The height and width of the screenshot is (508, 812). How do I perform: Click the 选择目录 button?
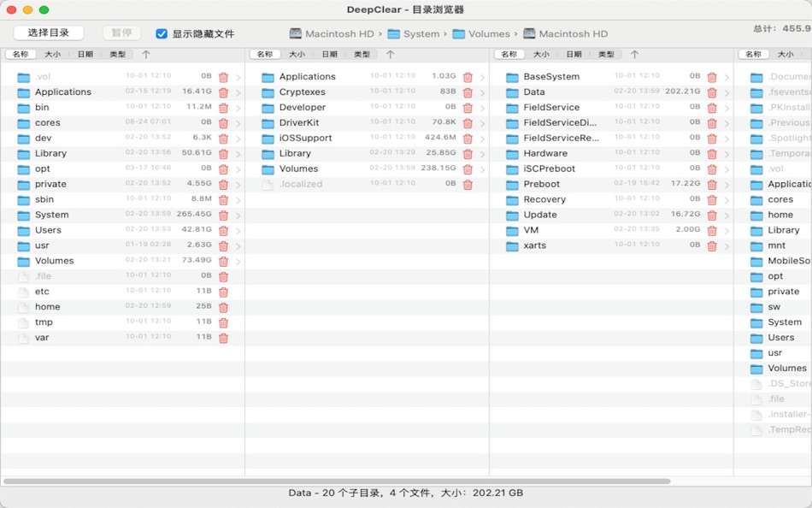(47, 32)
